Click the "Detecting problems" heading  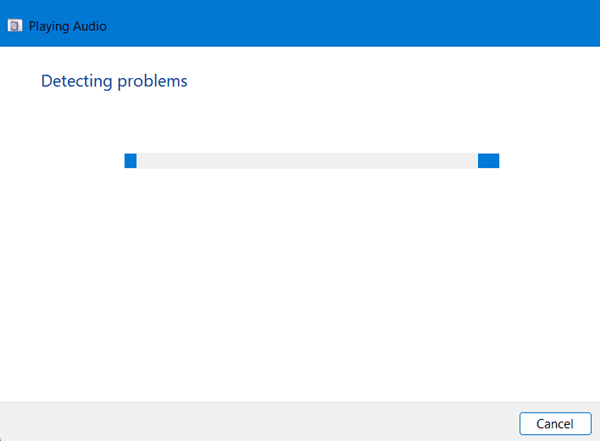click(x=114, y=81)
